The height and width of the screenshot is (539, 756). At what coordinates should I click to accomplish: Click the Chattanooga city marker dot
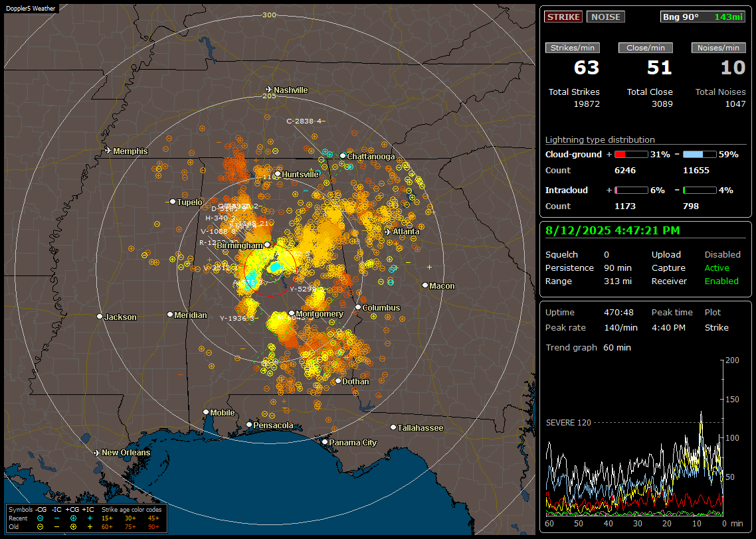tap(343, 156)
